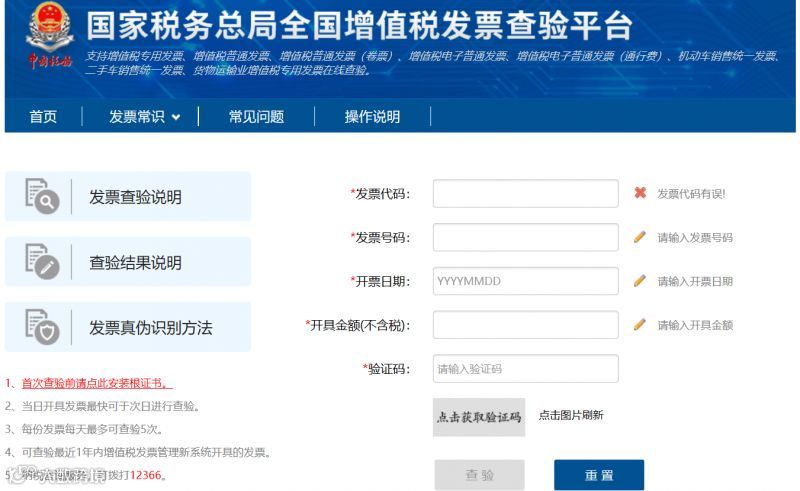
Task: Click the 点击获取验证码 captcha image
Action: (x=479, y=417)
